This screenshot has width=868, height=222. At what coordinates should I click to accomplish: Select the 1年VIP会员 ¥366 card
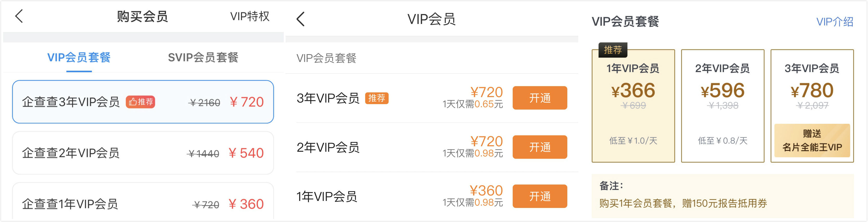tap(633, 106)
